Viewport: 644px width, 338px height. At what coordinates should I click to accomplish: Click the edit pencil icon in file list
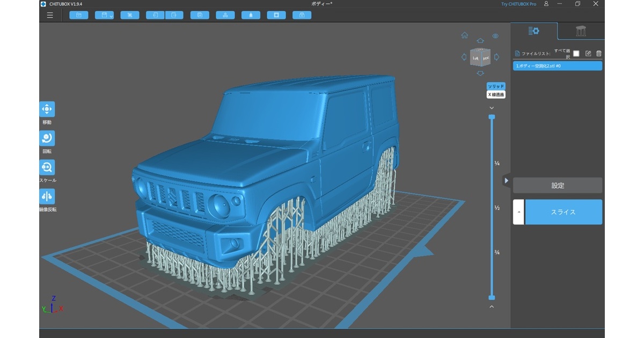[588, 54]
